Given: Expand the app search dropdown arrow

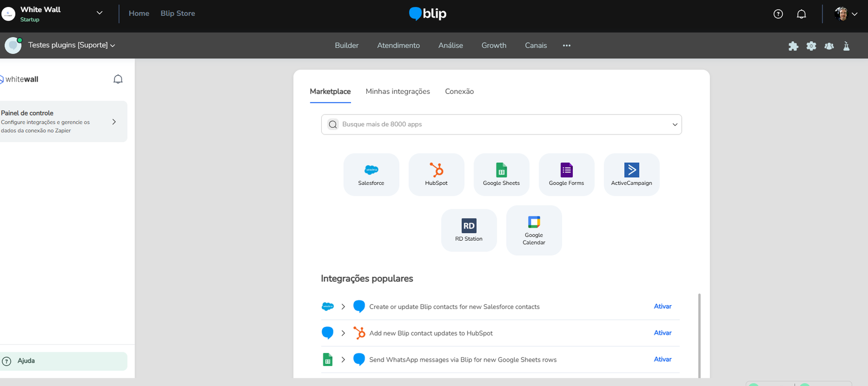Looking at the screenshot, I should pyautogui.click(x=675, y=125).
